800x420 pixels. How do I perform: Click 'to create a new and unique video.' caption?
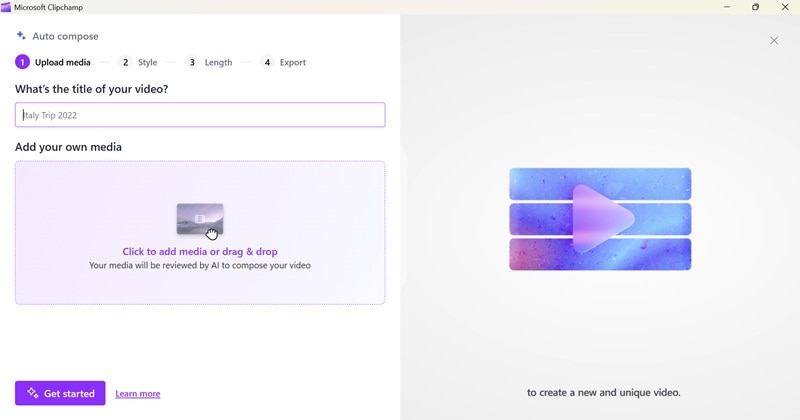(x=604, y=392)
